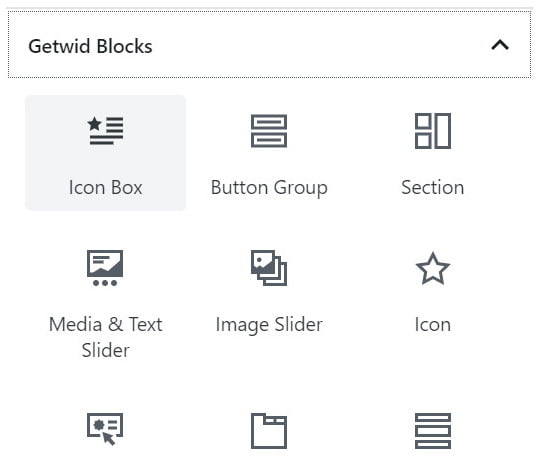Add the Image Slider stacked-photos icon
Image resolution: width=538 pixels, height=464 pixels.
(269, 268)
